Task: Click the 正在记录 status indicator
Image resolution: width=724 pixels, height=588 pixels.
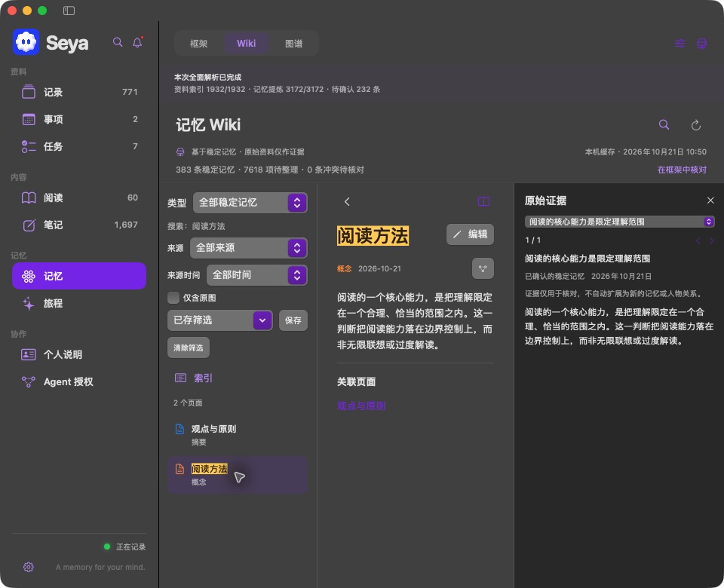Action: click(x=125, y=547)
